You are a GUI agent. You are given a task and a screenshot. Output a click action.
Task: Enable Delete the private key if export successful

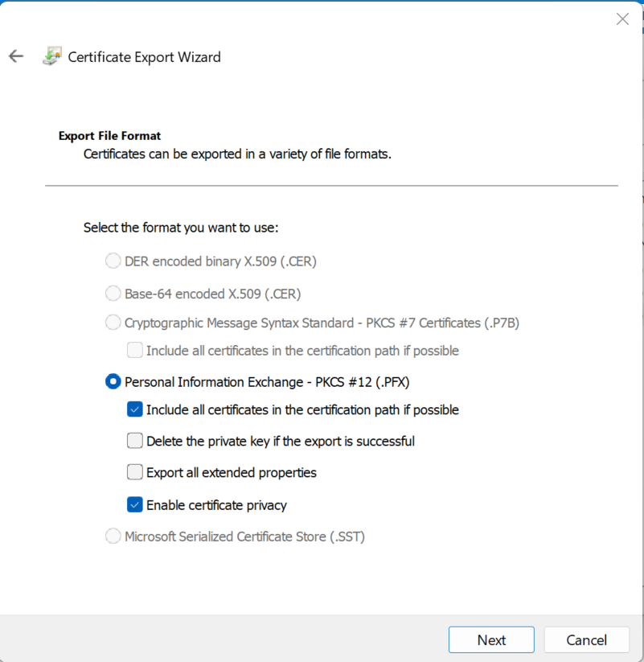pyautogui.click(x=134, y=441)
